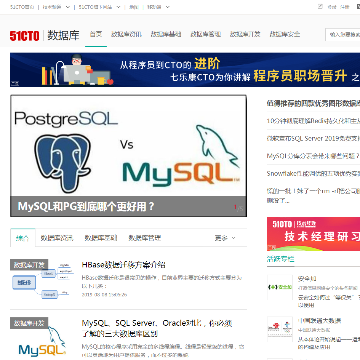Click the red 51CTO logo
The image size is (360, 360).
(x=25, y=36)
